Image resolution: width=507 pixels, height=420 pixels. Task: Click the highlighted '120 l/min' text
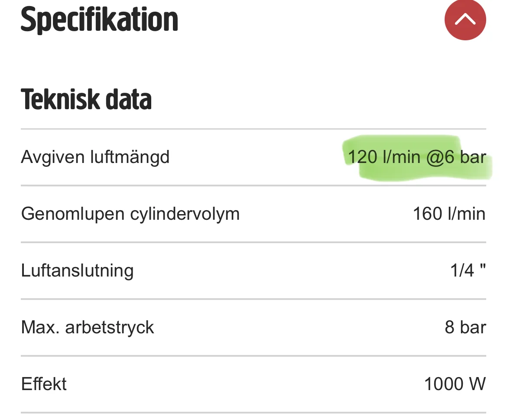tap(384, 157)
